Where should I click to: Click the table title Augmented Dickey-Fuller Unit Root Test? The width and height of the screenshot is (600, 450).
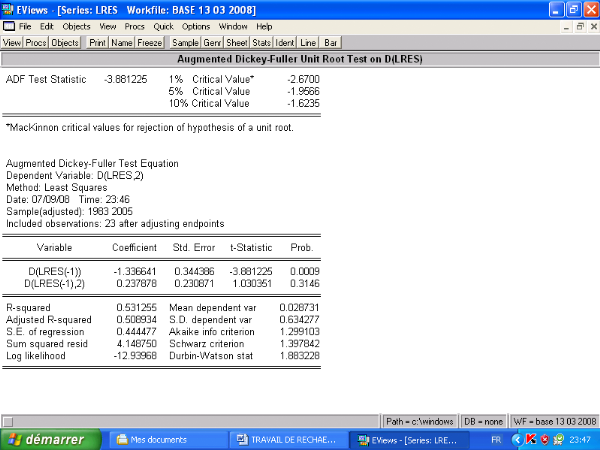pos(300,59)
